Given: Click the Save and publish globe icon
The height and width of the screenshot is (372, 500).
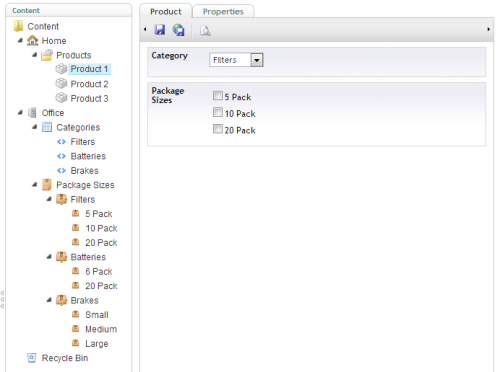Looking at the screenshot, I should pos(179,30).
